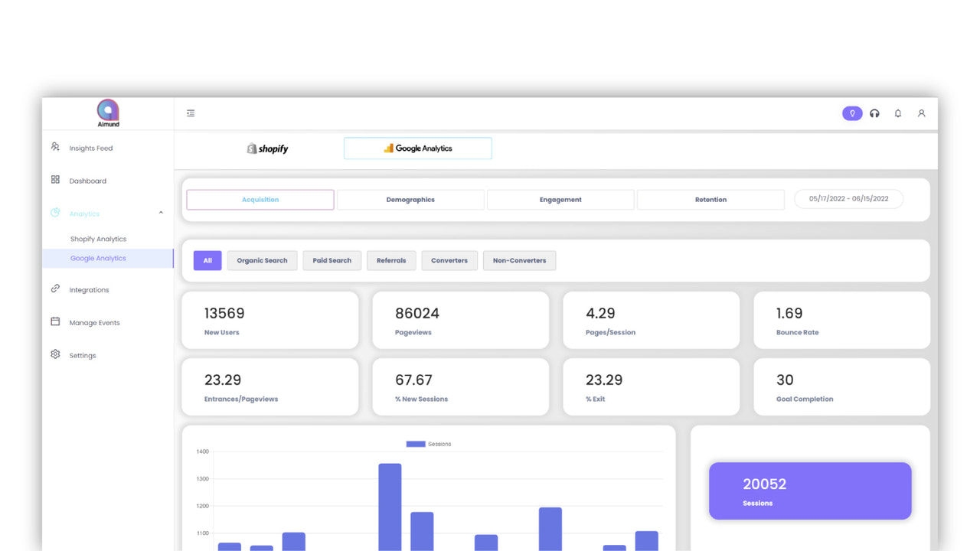
Task: Click the purple 20052 Sessions card
Action: (x=809, y=491)
